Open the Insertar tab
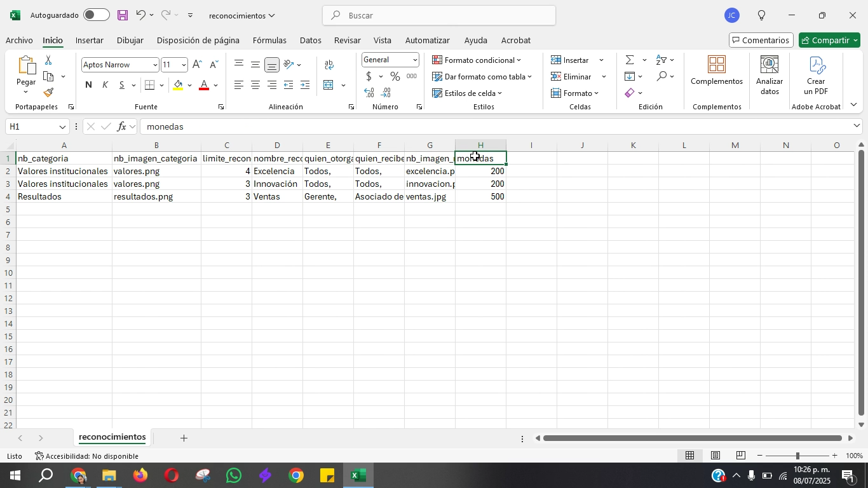The image size is (868, 488). [x=90, y=40]
